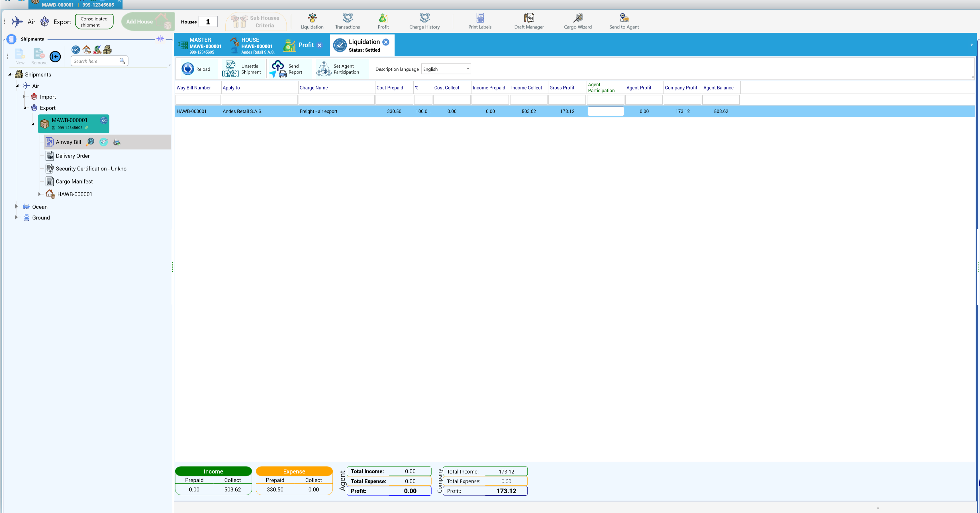The image size is (980, 513).
Task: Click the stacked boxes filter icon above search
Action: [x=108, y=50]
